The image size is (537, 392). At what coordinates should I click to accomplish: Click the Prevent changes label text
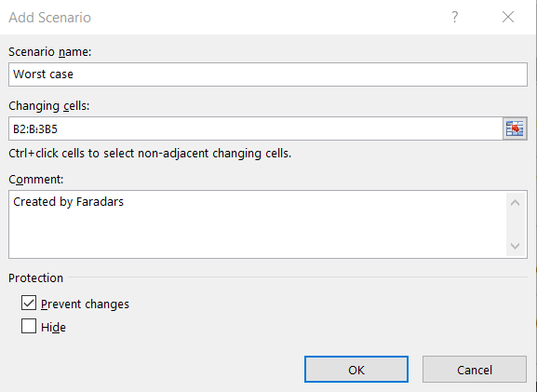(85, 304)
